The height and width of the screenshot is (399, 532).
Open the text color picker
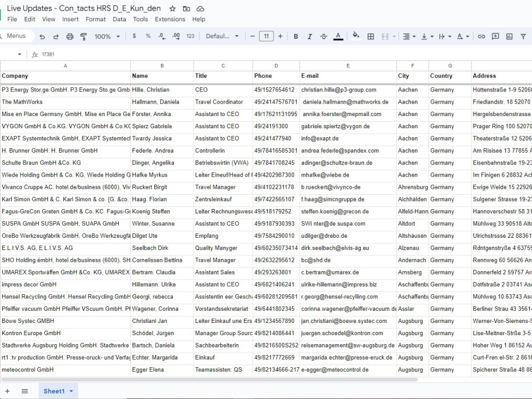pyautogui.click(x=338, y=36)
